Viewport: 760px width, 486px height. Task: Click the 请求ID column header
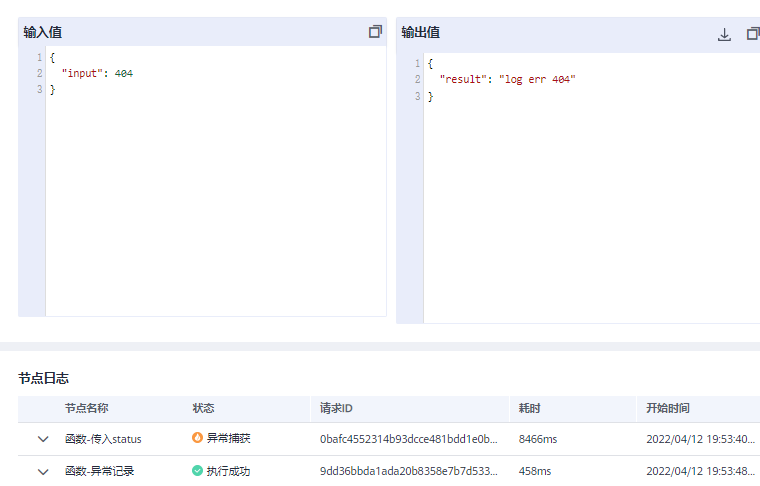pyautogui.click(x=336, y=408)
